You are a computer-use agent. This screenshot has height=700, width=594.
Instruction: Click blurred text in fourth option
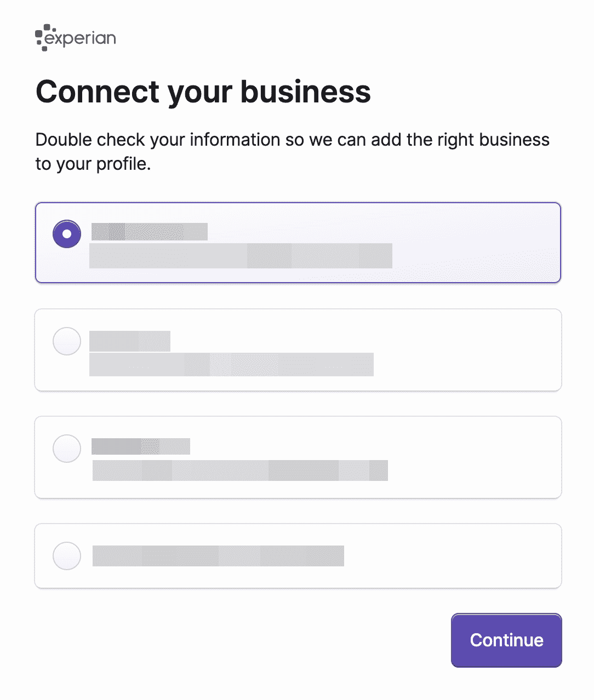pos(218,556)
